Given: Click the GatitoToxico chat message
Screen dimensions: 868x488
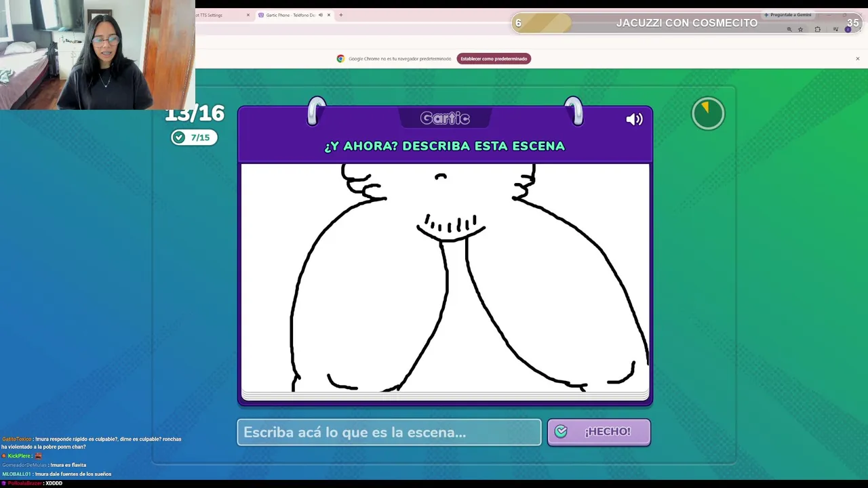Looking at the screenshot, I should (92, 443).
